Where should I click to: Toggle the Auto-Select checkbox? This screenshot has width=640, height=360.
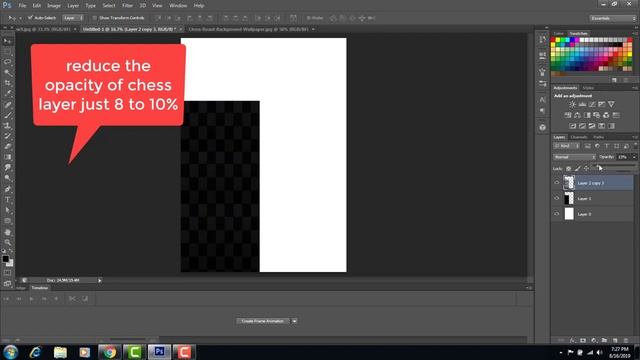click(30, 18)
